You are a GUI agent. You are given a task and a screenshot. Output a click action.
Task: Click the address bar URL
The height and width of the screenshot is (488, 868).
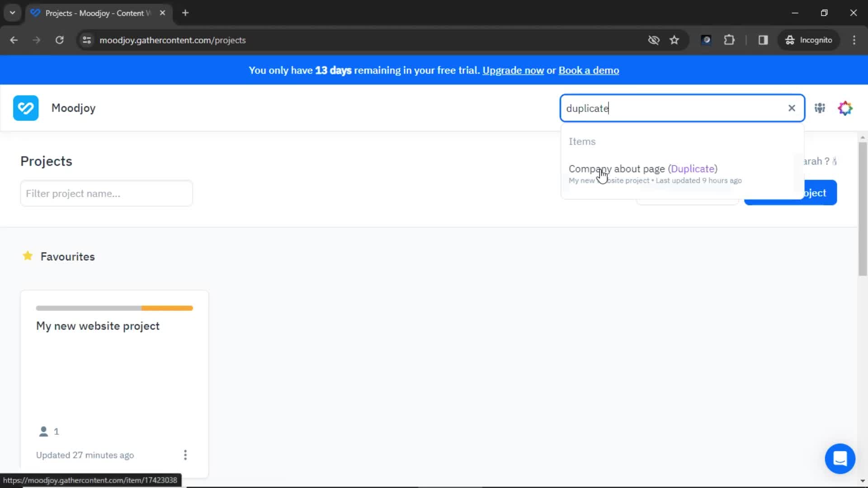(173, 40)
